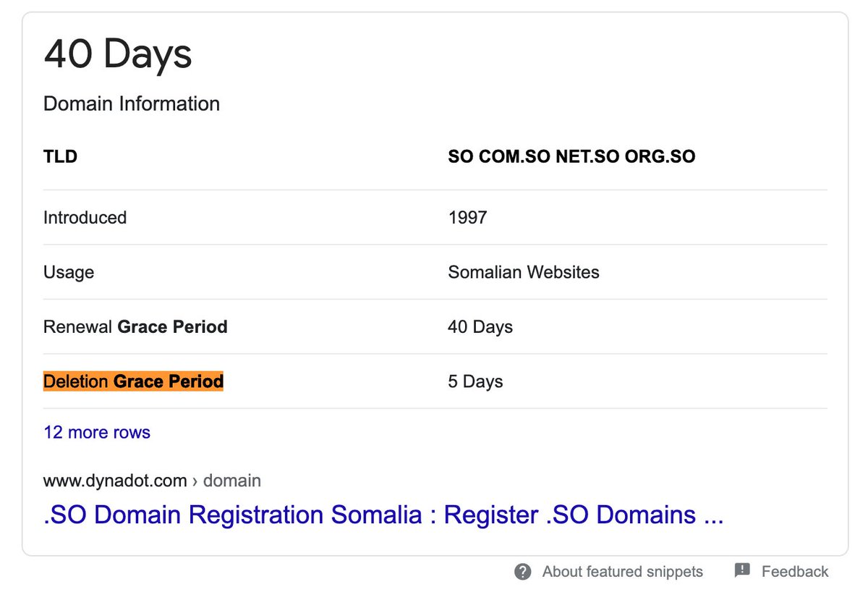
Task: Click the Domain Information subtitle
Action: coord(132,104)
